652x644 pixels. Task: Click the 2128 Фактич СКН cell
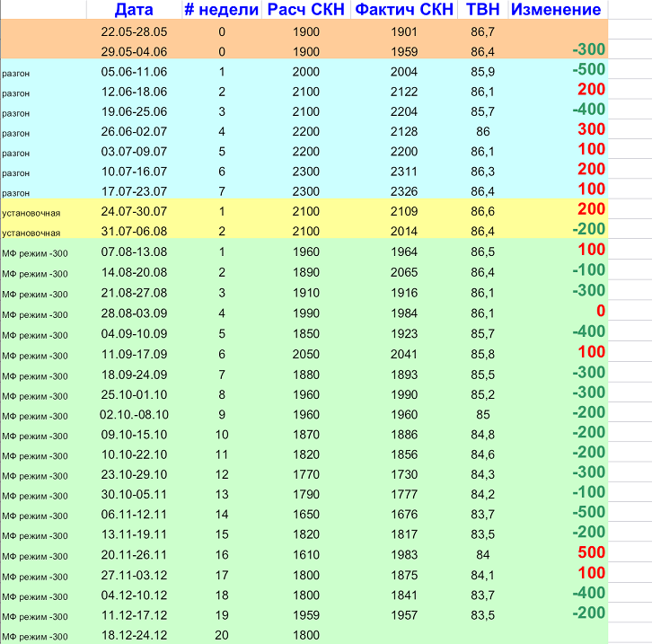404,132
